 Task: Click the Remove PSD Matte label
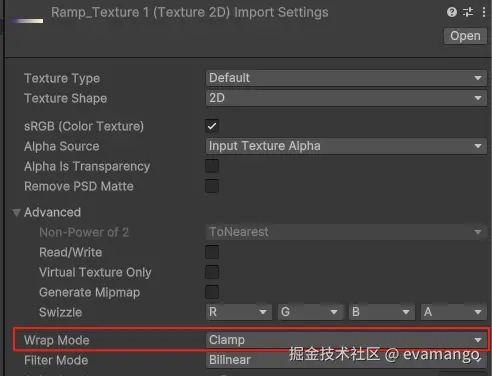[x=79, y=186]
